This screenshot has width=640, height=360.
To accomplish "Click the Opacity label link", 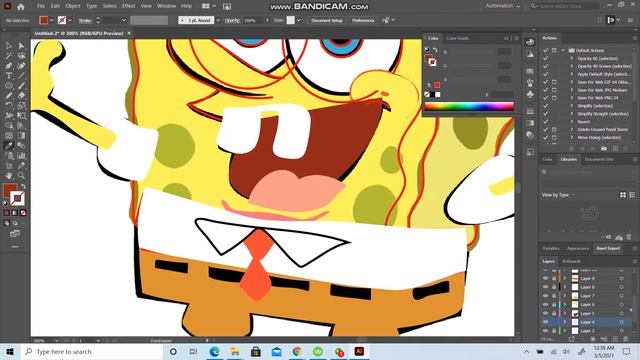I will (x=232, y=20).
